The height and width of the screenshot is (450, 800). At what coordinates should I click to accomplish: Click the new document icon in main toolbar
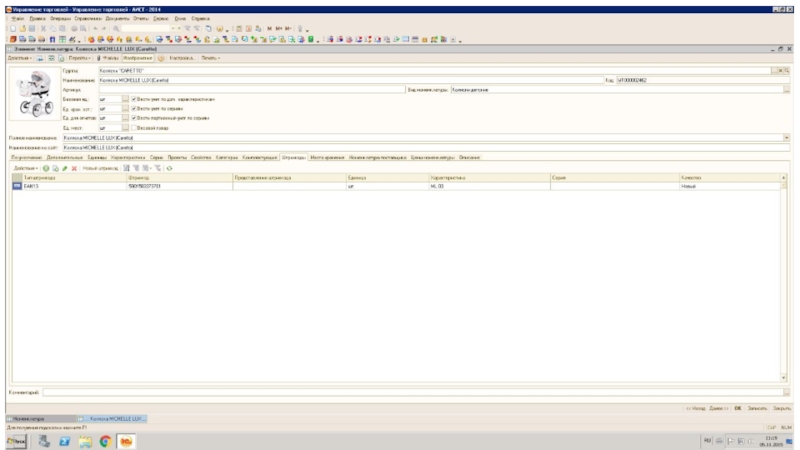(x=11, y=29)
